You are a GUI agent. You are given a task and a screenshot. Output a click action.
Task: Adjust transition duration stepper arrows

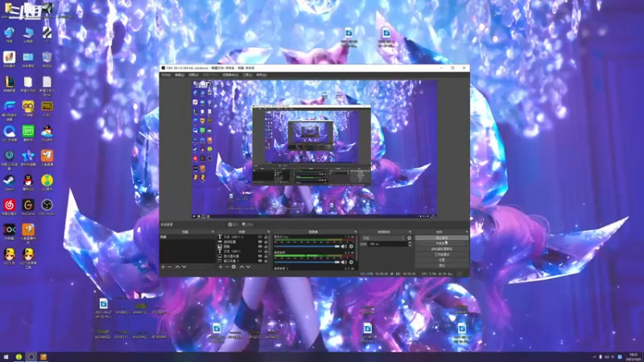click(x=410, y=244)
